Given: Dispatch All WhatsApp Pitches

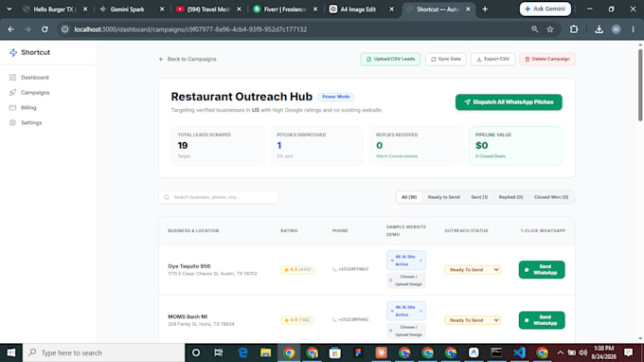Looking at the screenshot, I should tap(509, 102).
